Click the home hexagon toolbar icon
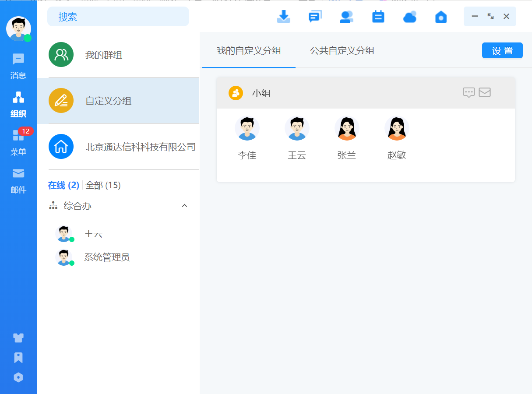This screenshot has width=532, height=394. pos(441,17)
